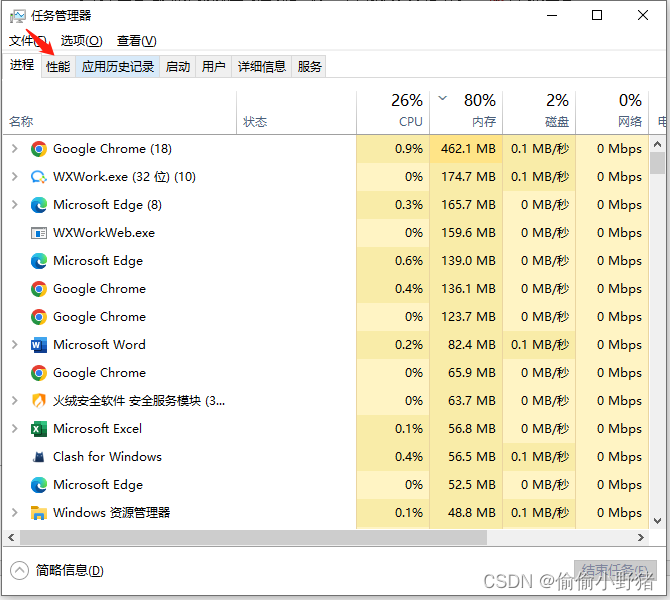Viewport: 670px width, 600px height.
Task: Expand the Microsoft Edge (8) group
Action: click(15, 205)
